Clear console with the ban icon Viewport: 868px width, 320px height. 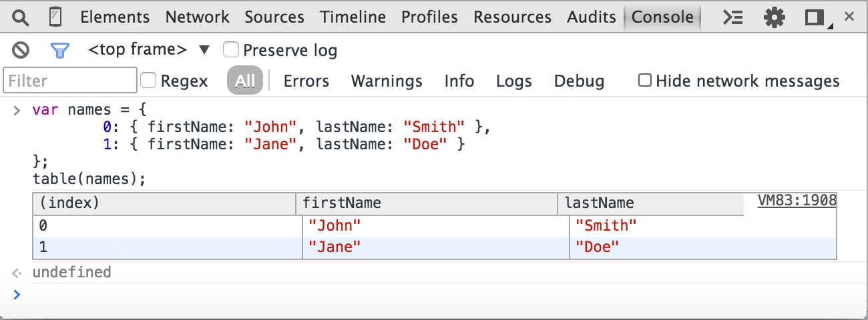click(x=21, y=49)
